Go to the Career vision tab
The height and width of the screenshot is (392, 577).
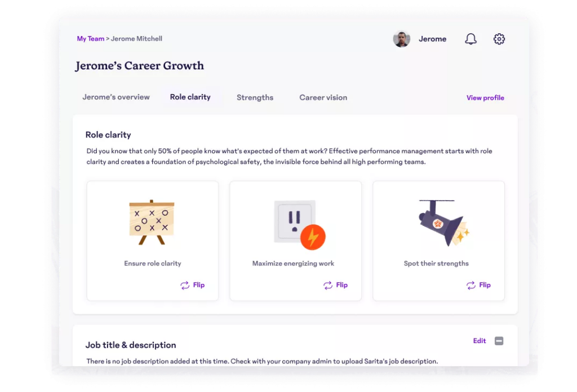pyautogui.click(x=323, y=97)
